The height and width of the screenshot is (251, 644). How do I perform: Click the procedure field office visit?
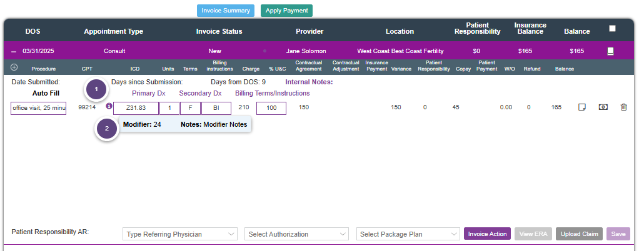(39, 109)
